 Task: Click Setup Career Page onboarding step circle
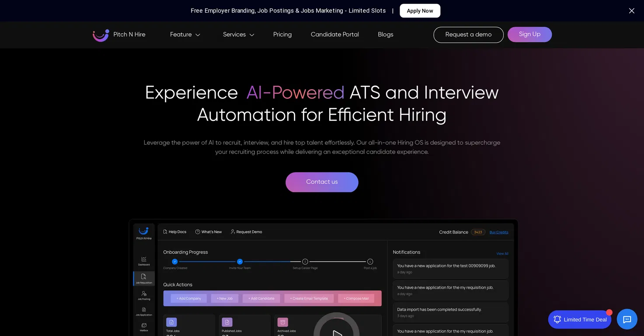[x=305, y=262]
